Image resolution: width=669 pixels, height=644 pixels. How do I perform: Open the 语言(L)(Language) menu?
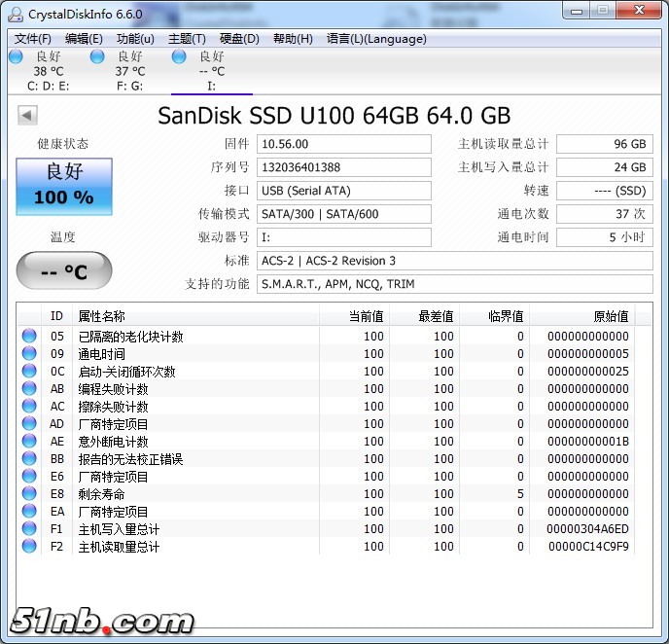[376, 39]
